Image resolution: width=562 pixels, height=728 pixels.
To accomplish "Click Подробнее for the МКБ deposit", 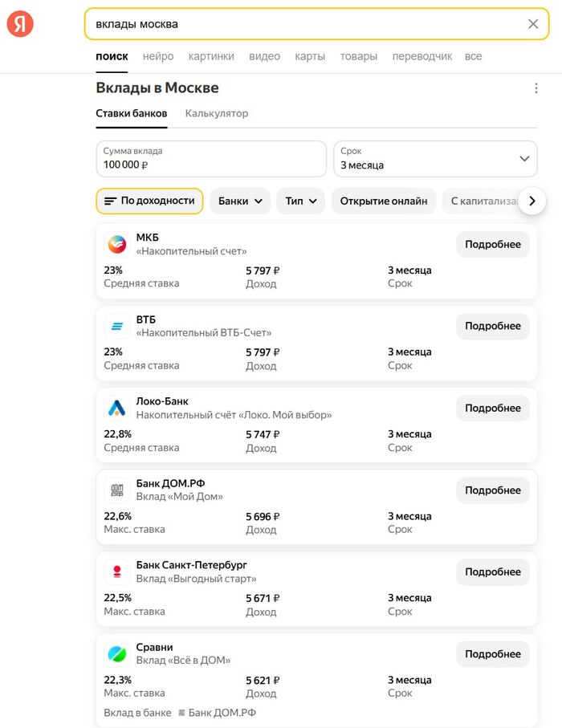I will (493, 245).
